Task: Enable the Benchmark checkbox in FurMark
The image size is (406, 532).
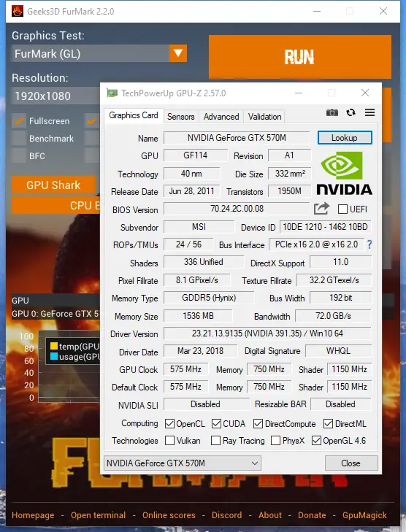Action: [19, 138]
